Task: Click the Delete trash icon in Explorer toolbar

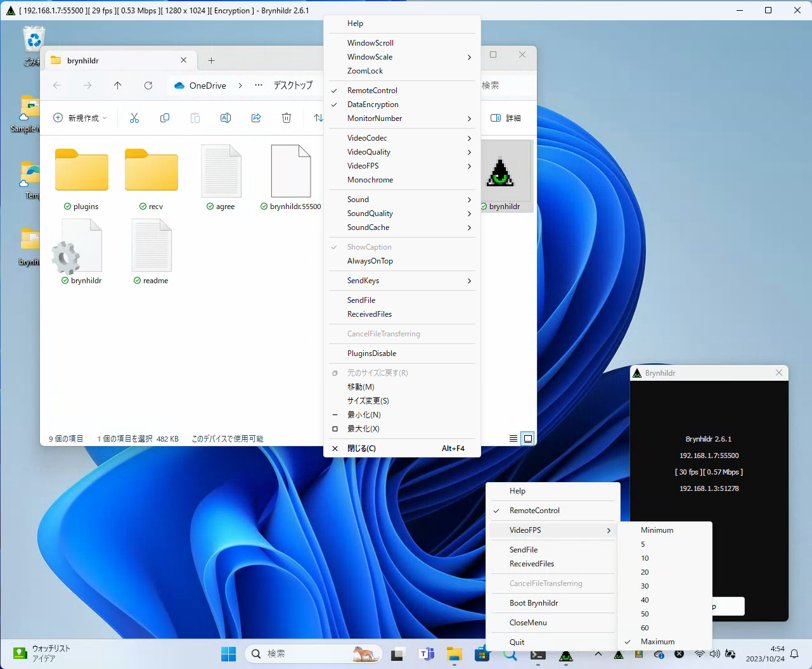Action: click(287, 118)
